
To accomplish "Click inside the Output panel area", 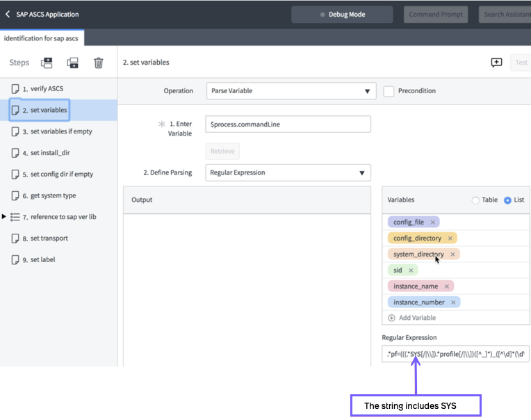I will tap(247, 289).
